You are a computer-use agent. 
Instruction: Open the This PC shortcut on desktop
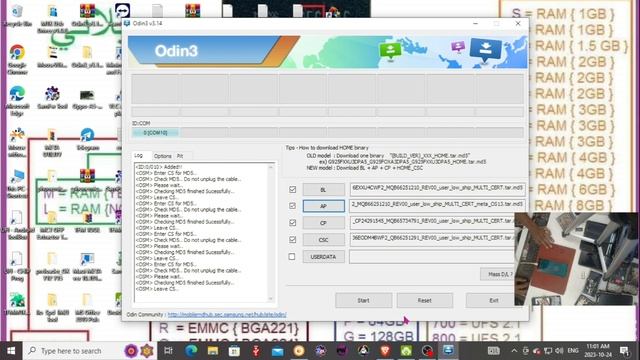point(17,184)
